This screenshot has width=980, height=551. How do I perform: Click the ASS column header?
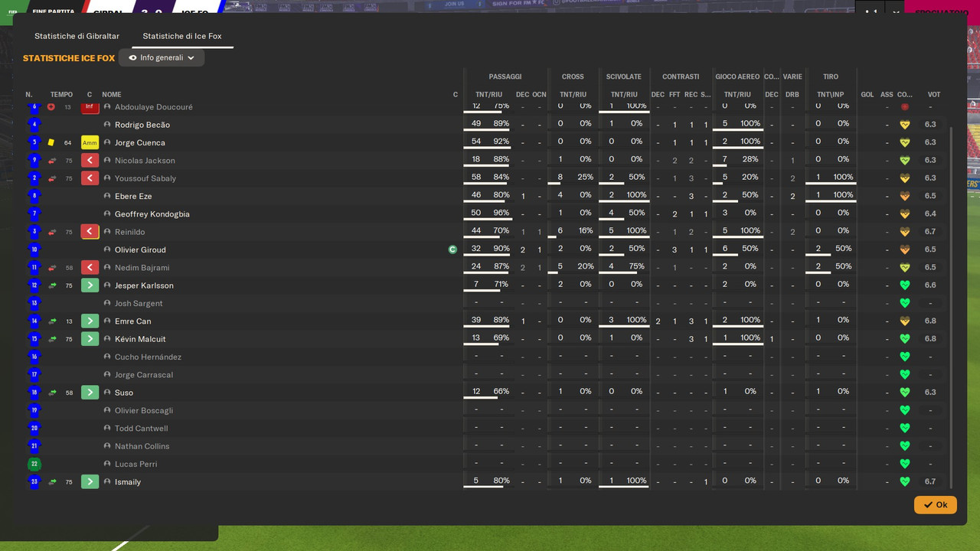887,95
